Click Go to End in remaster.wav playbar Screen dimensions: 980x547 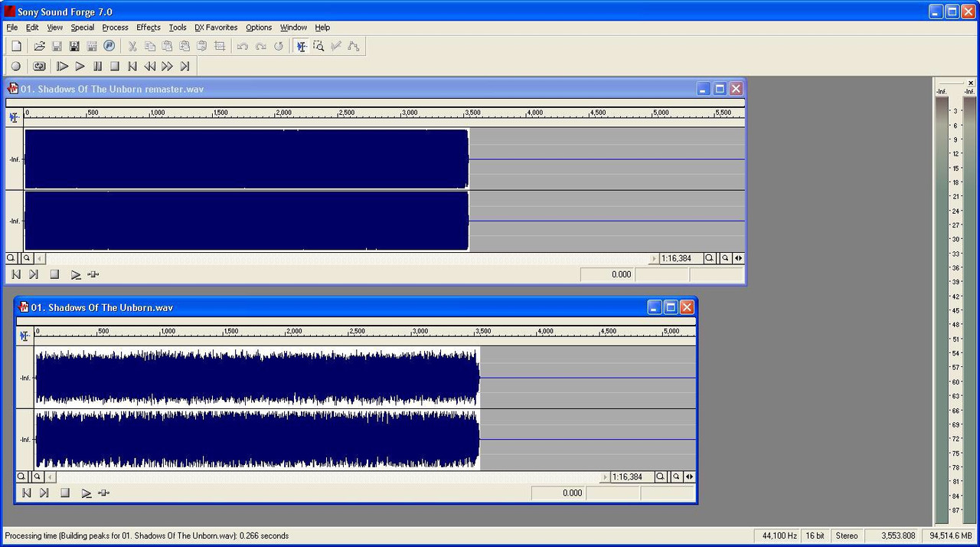[34, 274]
